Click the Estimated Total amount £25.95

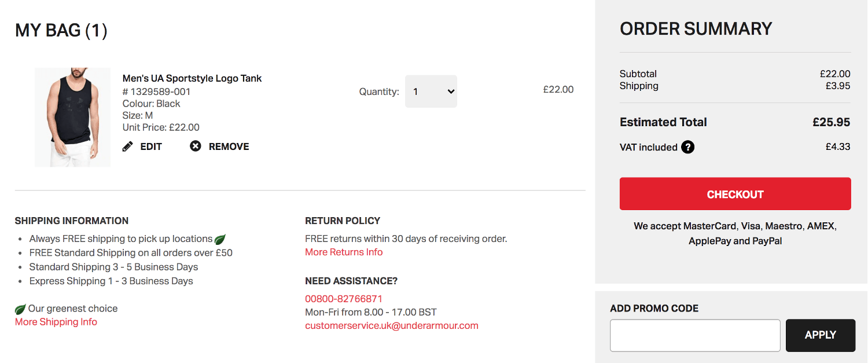coord(831,122)
